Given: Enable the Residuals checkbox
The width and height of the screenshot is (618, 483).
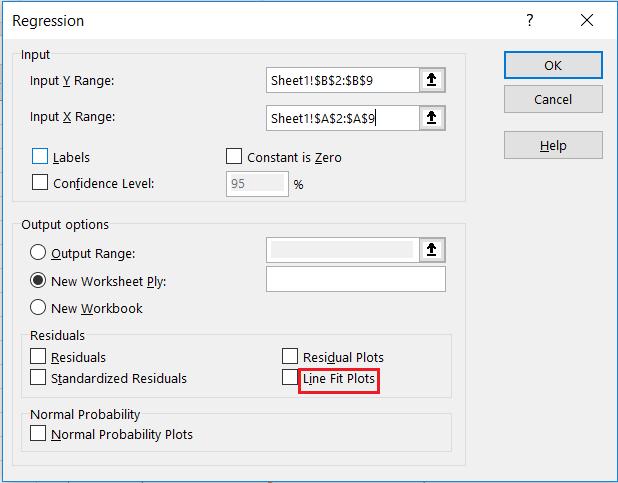Looking at the screenshot, I should click(38, 356).
